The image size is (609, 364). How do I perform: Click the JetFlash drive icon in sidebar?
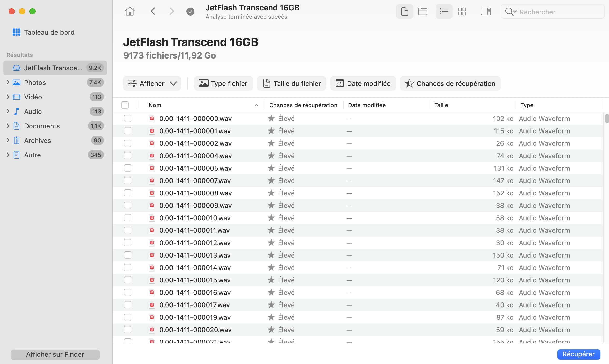point(16,68)
